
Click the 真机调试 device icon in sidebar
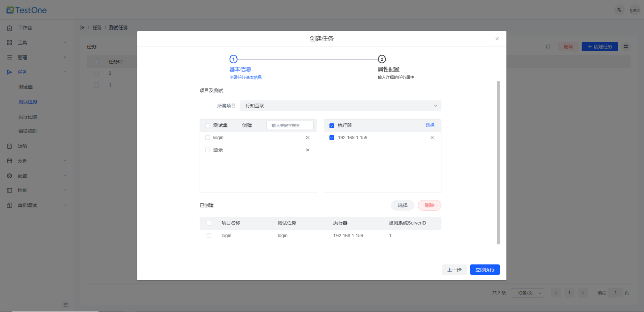click(x=9, y=205)
